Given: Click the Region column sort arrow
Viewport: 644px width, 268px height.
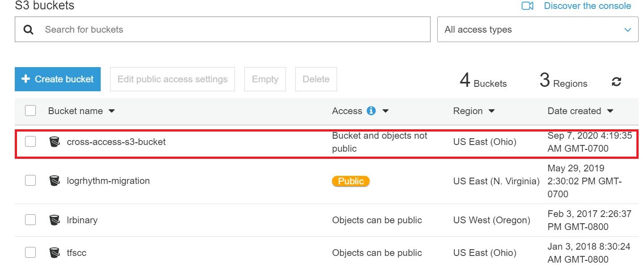Looking at the screenshot, I should 491,111.
